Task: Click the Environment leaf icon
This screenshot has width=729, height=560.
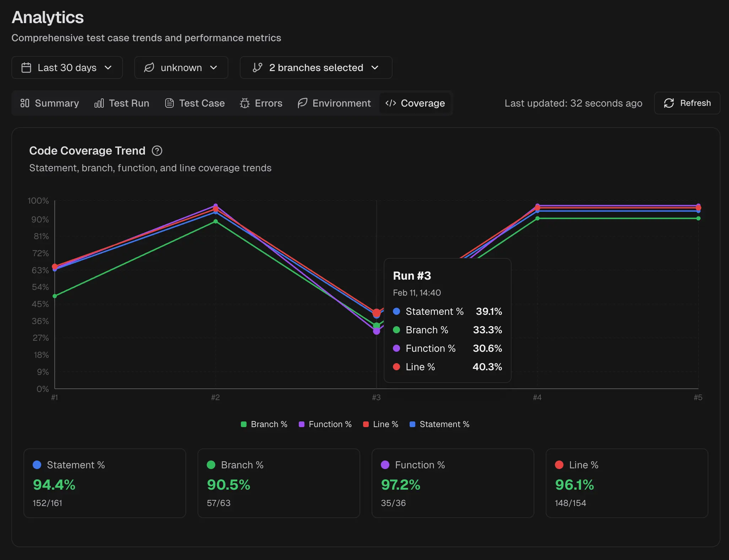Action: click(x=301, y=103)
